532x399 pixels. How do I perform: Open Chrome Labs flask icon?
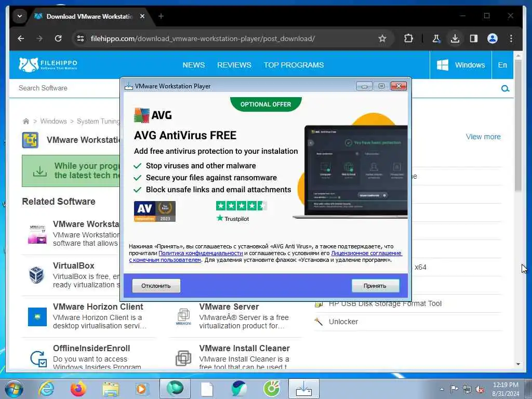click(x=436, y=38)
